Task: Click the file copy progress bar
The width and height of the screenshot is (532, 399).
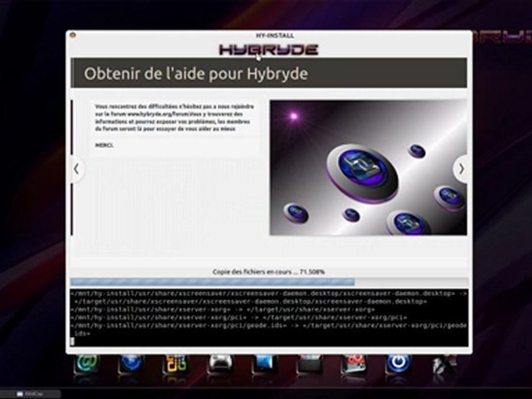Action: point(269,282)
